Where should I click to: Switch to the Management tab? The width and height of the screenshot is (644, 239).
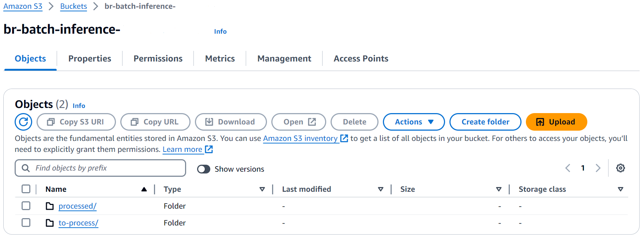[284, 59]
